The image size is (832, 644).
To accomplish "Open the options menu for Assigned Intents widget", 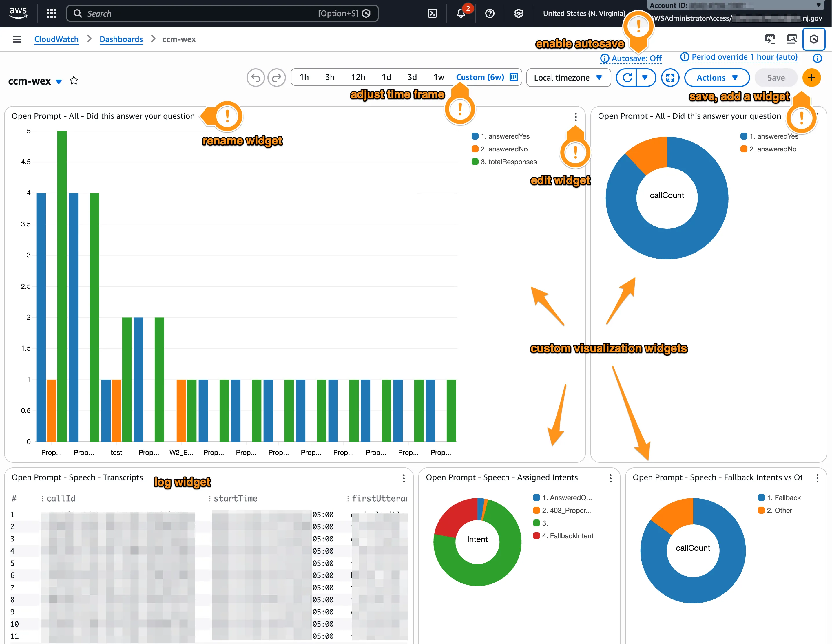I will pos(611,478).
